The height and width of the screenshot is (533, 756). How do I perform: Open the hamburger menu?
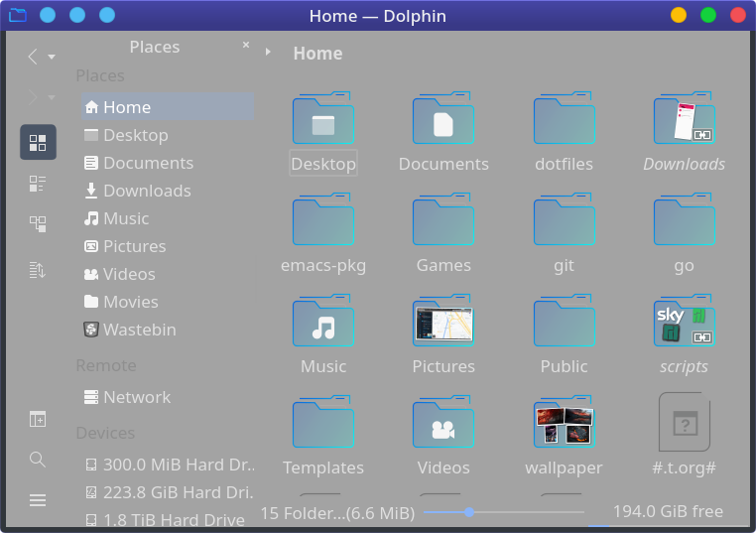coord(38,500)
